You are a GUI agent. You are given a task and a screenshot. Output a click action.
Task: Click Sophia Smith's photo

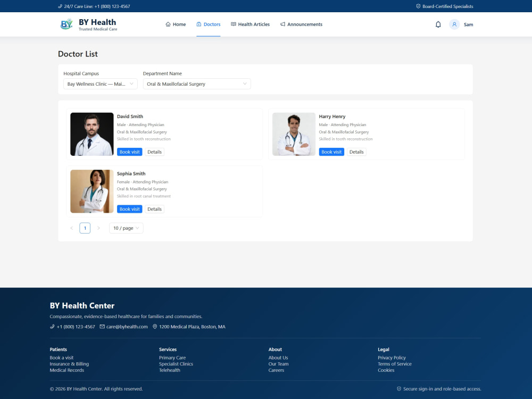92,192
